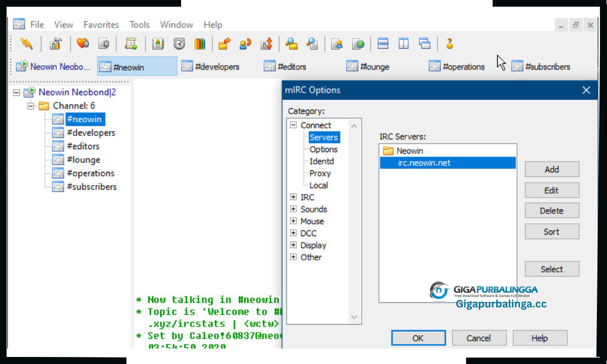Select #operations in the left treebar

tap(91, 173)
